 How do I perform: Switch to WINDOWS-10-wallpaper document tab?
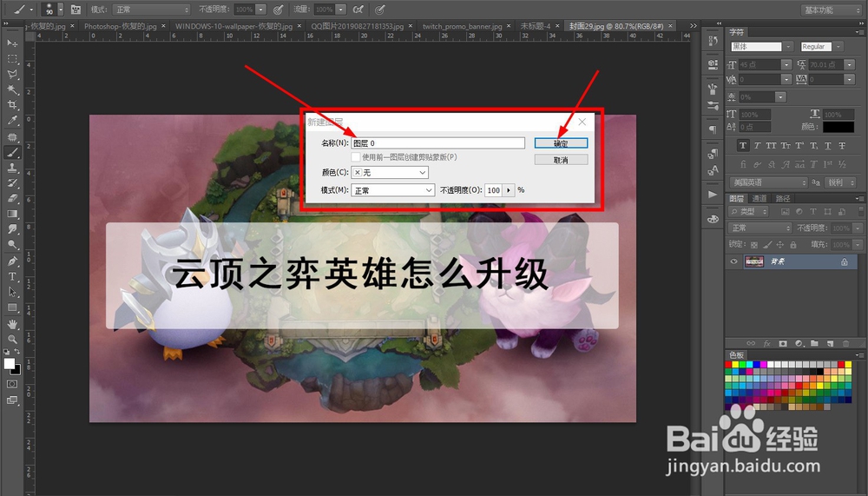(x=233, y=26)
